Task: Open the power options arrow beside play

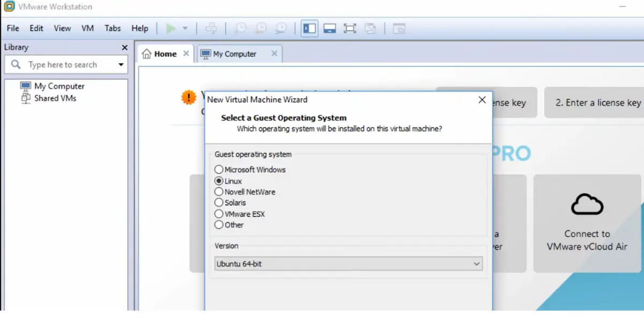Action: point(185,28)
